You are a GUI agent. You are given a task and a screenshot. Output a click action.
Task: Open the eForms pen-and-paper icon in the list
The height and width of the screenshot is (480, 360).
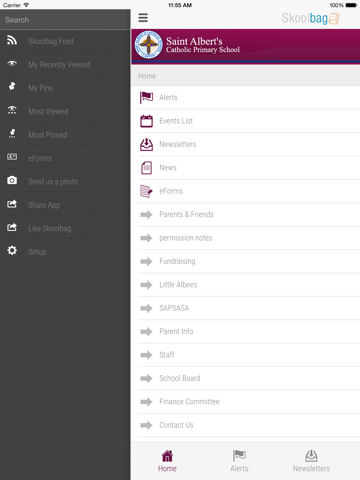tap(146, 191)
